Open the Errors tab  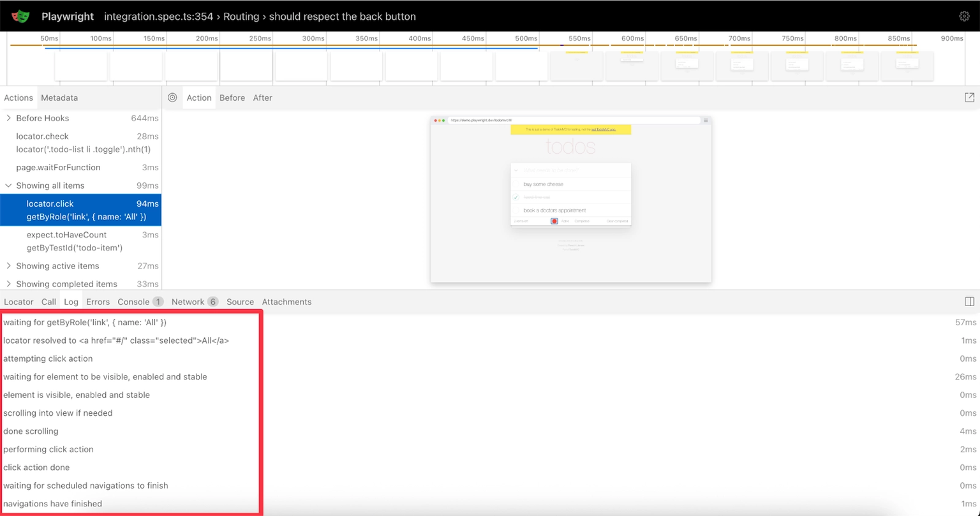coord(98,302)
